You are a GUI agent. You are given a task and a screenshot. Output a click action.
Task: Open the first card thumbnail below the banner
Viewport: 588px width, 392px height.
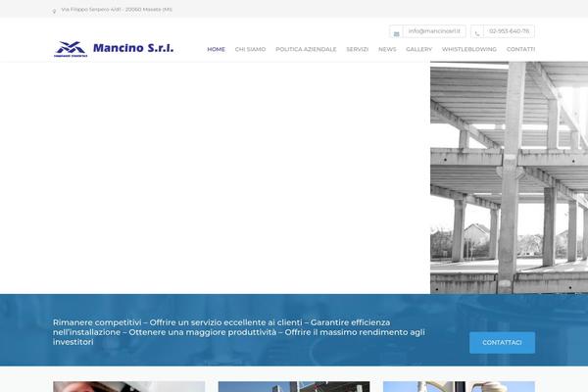[129, 387]
